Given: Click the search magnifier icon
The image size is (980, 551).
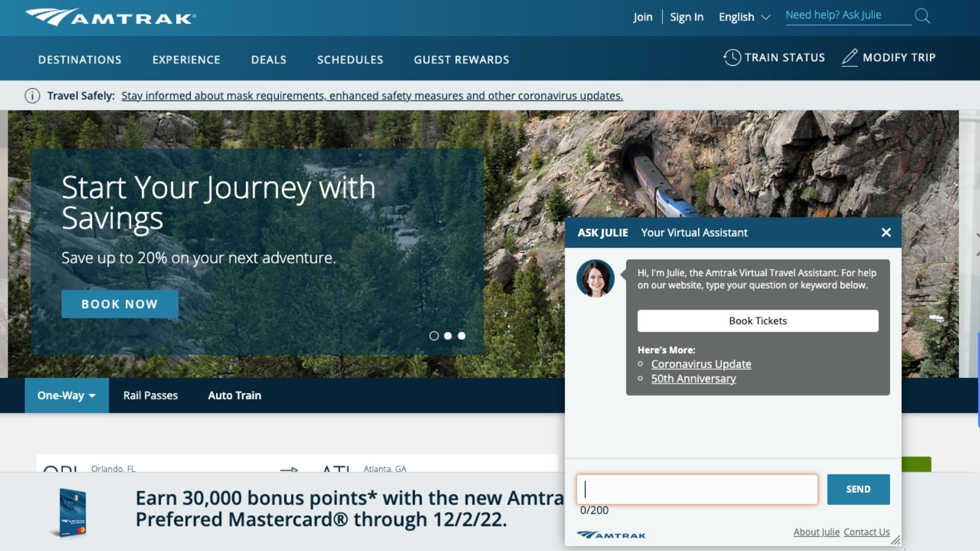Looking at the screenshot, I should pyautogui.click(x=922, y=16).
